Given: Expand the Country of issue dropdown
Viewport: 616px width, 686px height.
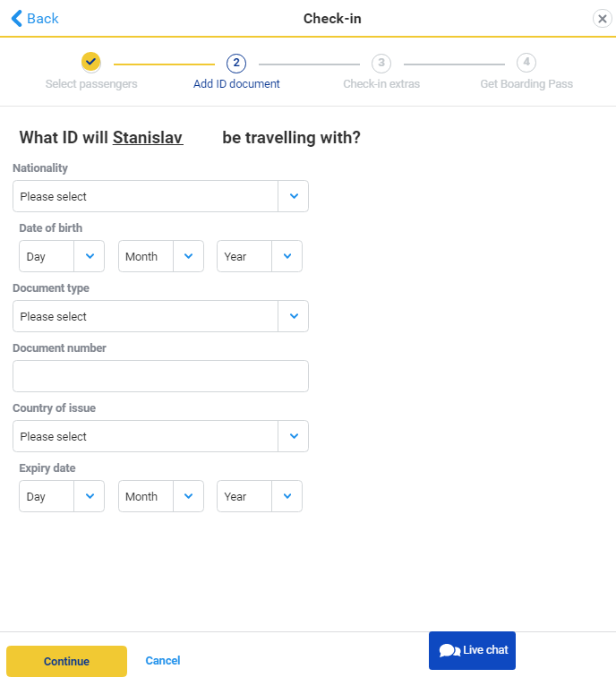Looking at the screenshot, I should (x=160, y=436).
